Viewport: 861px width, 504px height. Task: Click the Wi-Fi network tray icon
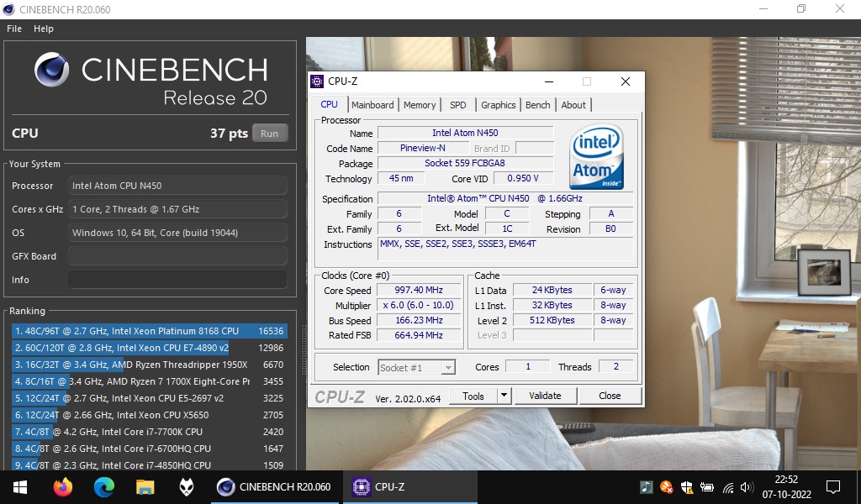tap(728, 487)
